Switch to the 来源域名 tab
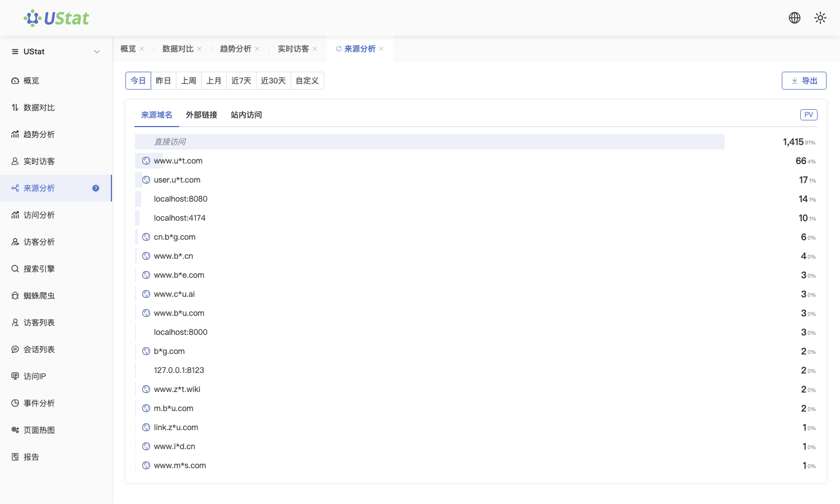 [157, 115]
